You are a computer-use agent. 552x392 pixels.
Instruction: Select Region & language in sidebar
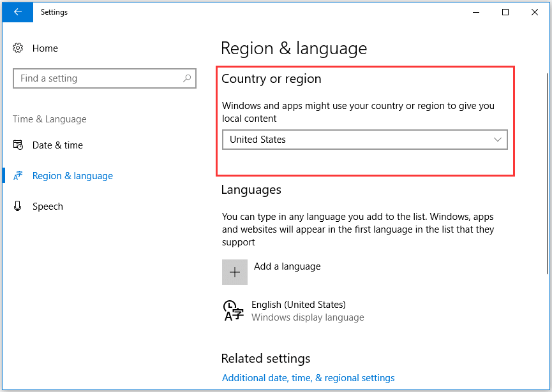click(72, 176)
